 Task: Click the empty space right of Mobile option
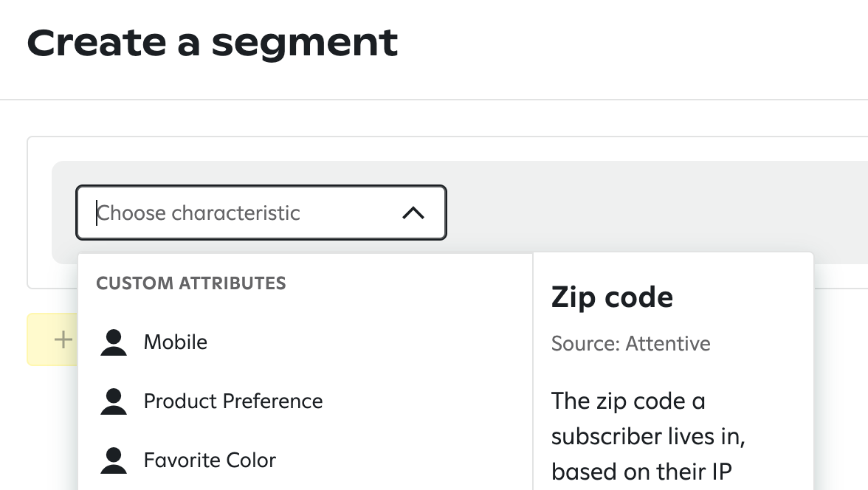(x=369, y=342)
